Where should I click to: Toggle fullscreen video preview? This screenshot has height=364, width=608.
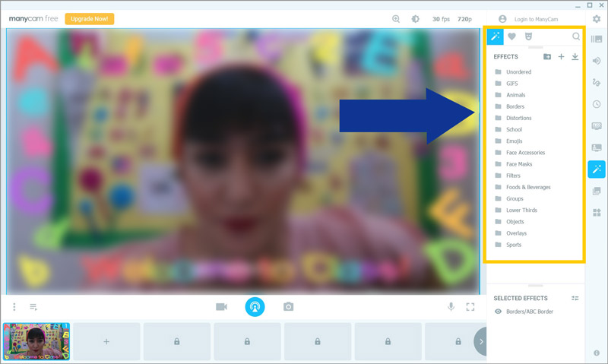point(470,306)
